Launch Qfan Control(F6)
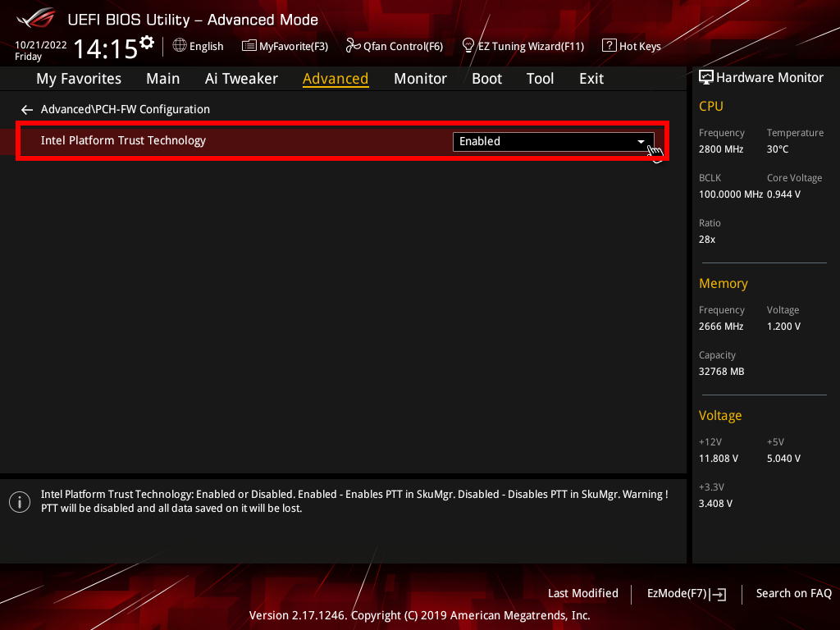Viewport: 840px width, 630px height. (395, 46)
